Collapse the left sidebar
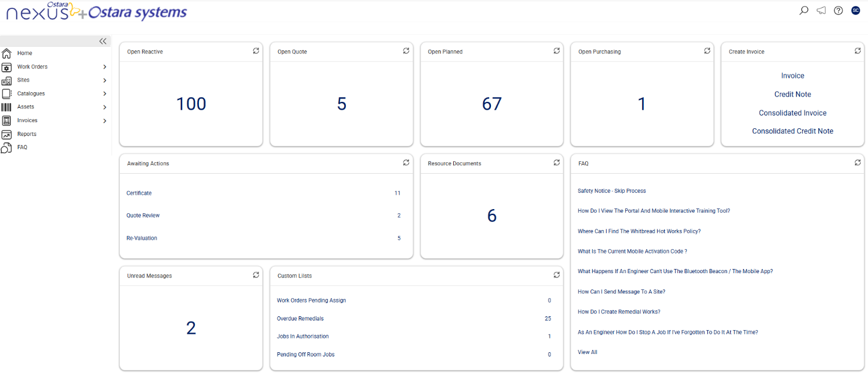The height and width of the screenshot is (378, 868). click(x=103, y=41)
